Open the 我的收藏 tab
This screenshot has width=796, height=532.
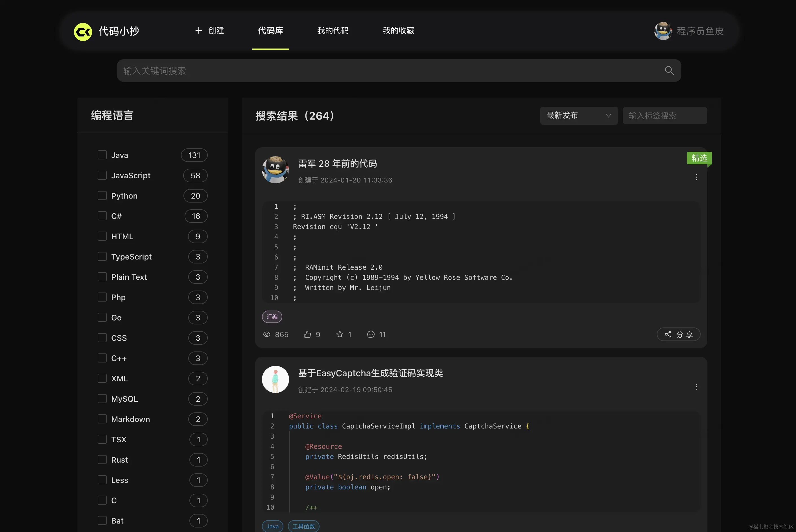point(398,30)
